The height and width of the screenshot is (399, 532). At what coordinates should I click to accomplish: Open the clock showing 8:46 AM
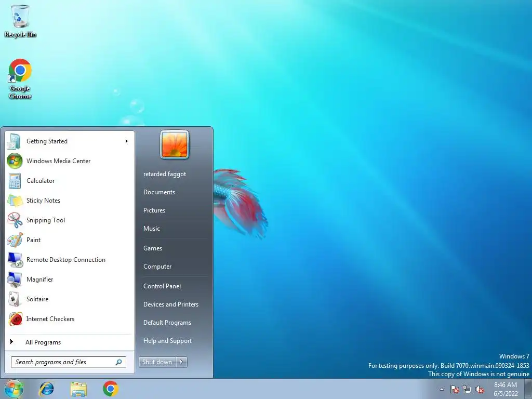point(506,389)
